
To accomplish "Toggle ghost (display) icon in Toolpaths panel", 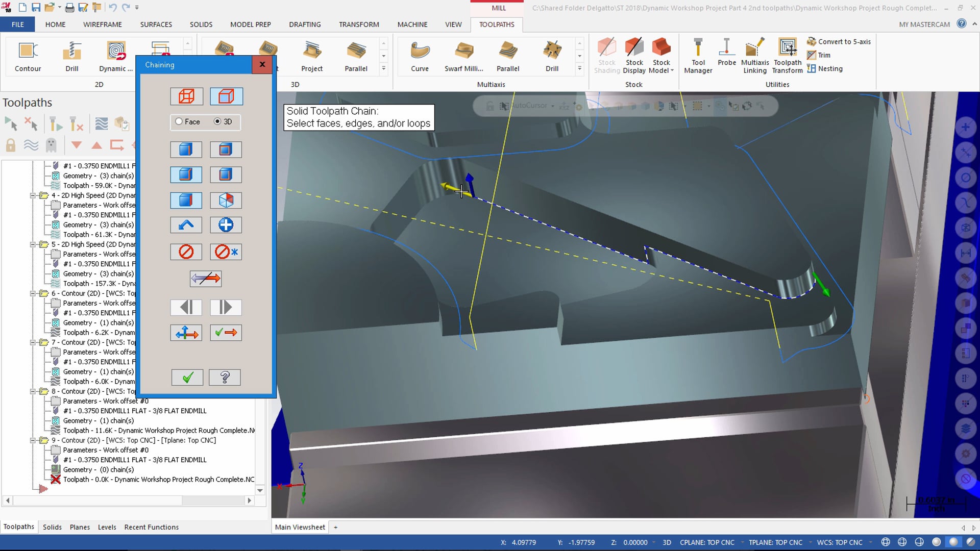I will pos(51,145).
